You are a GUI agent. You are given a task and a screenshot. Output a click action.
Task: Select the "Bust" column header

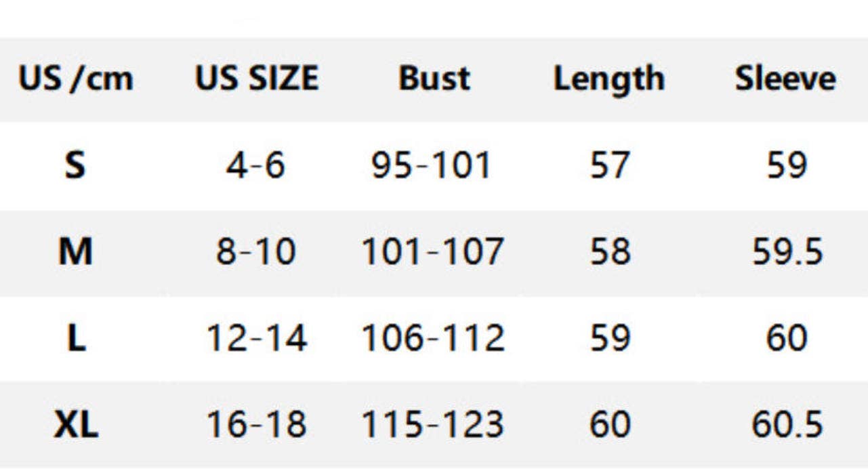tap(434, 79)
